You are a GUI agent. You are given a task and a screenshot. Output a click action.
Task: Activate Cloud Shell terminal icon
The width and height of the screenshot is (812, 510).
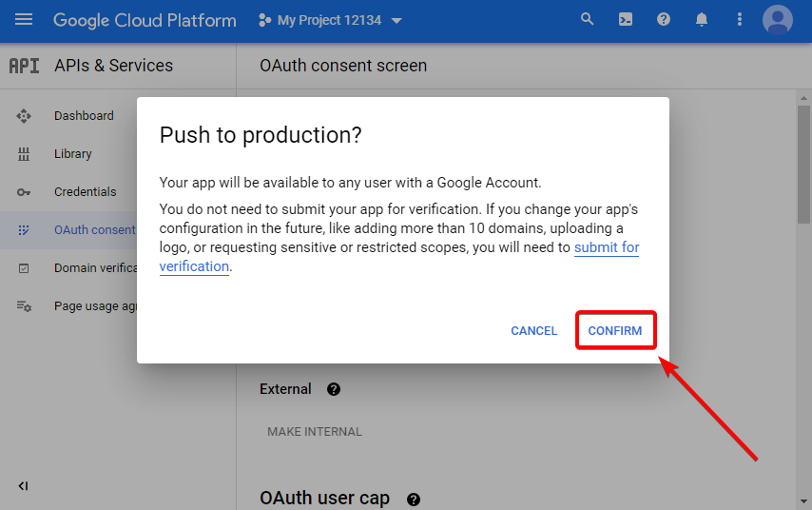[x=626, y=20]
